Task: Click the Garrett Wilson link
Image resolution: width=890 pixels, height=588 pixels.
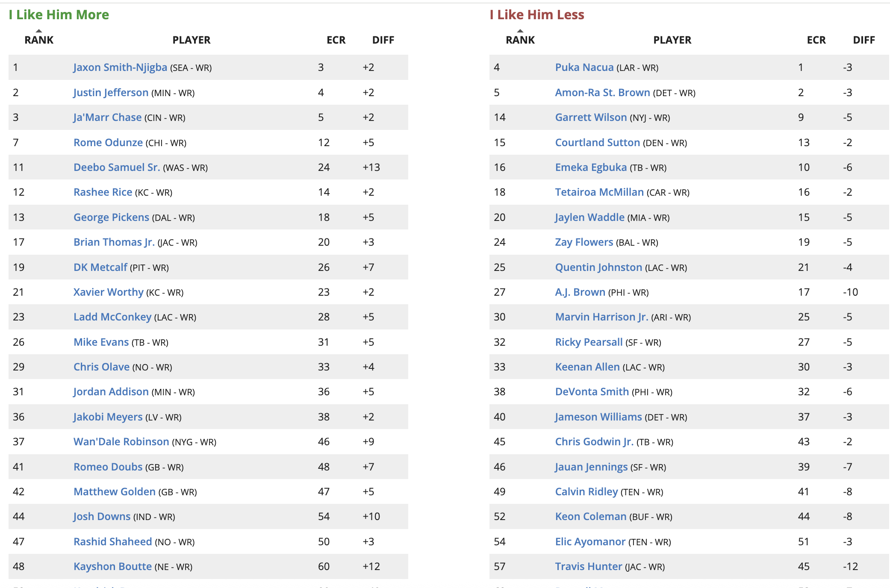Action: click(x=591, y=118)
